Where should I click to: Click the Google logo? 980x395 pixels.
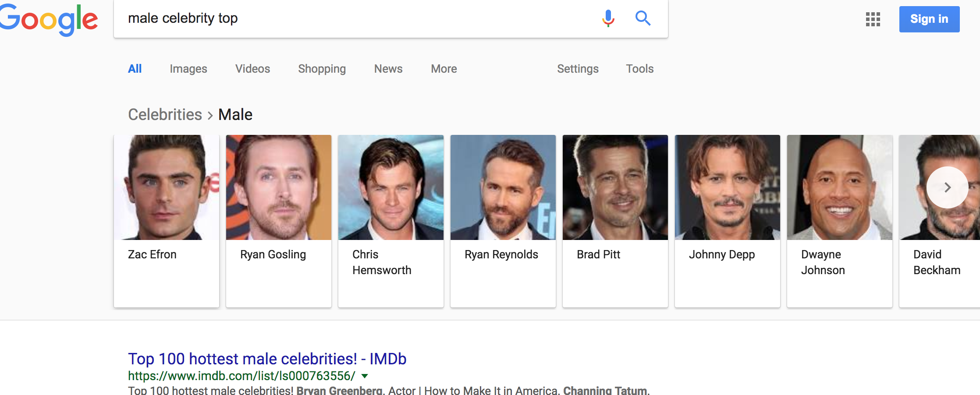coord(49,20)
